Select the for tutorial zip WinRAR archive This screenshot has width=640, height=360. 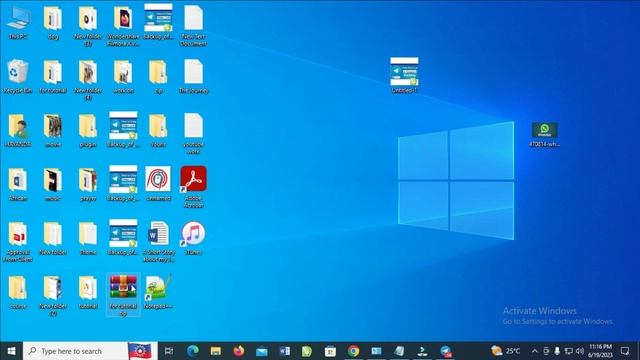[123, 296]
